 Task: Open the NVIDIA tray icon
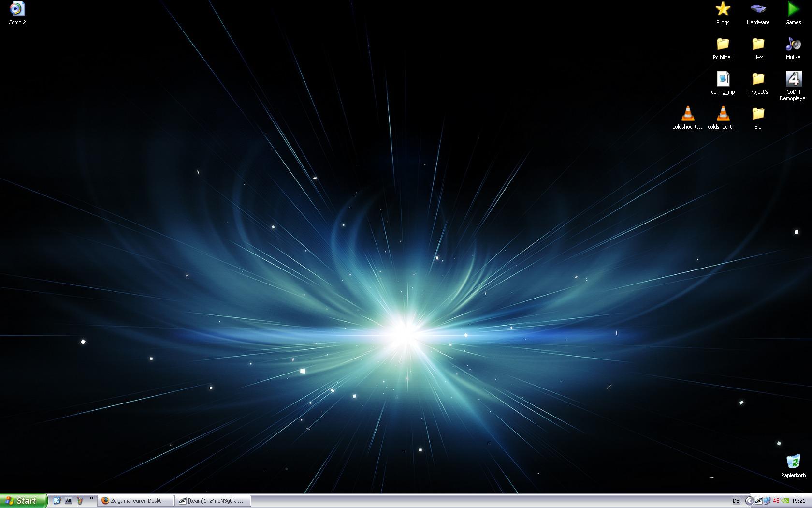point(785,501)
